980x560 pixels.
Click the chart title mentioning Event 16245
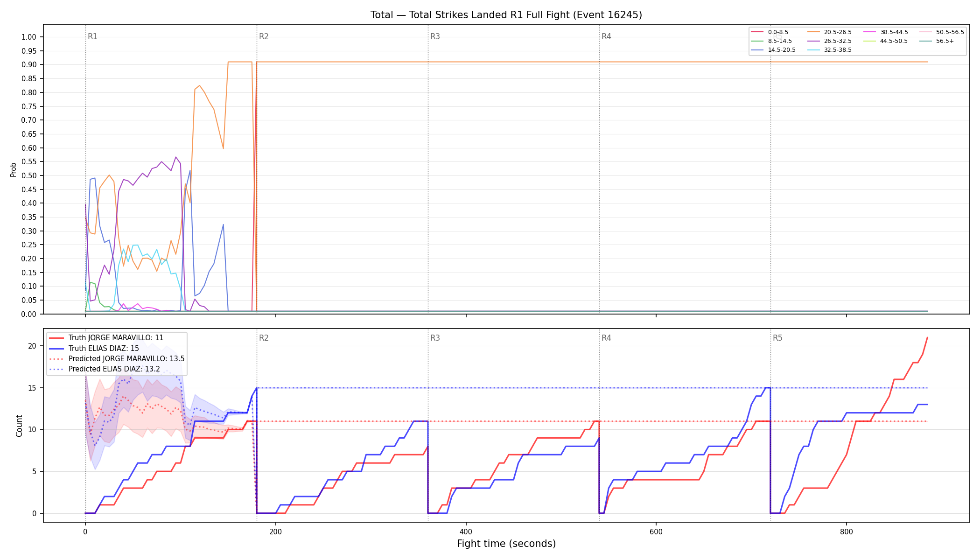pyautogui.click(x=506, y=15)
